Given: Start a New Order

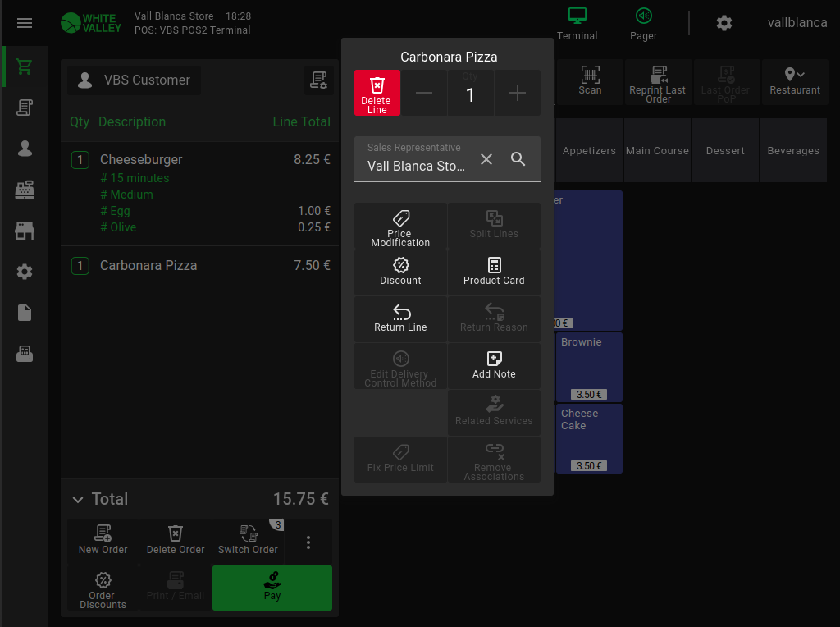Looking at the screenshot, I should (x=103, y=542).
